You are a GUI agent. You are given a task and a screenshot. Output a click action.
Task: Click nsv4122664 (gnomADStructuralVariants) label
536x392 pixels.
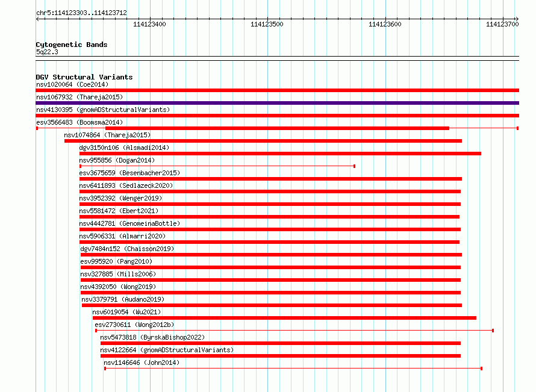point(167,350)
